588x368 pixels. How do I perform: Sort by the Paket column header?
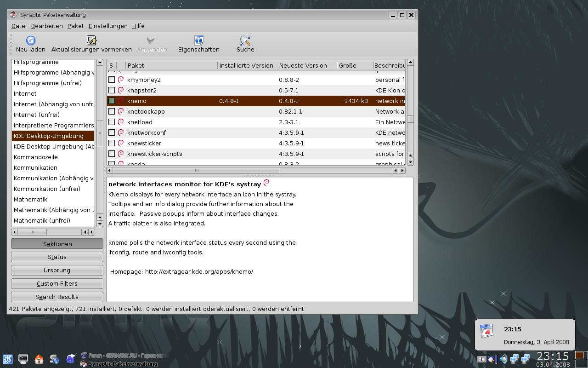click(171, 65)
